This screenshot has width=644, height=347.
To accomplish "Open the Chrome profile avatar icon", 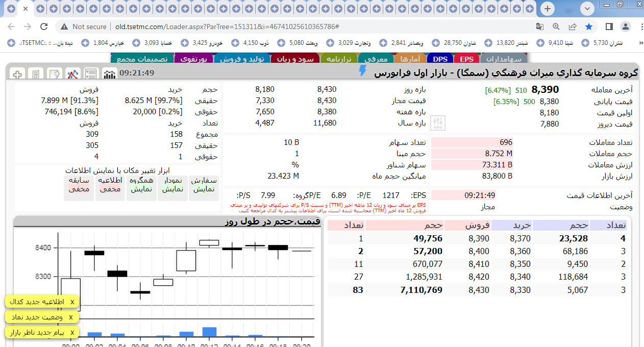I will (626, 27).
